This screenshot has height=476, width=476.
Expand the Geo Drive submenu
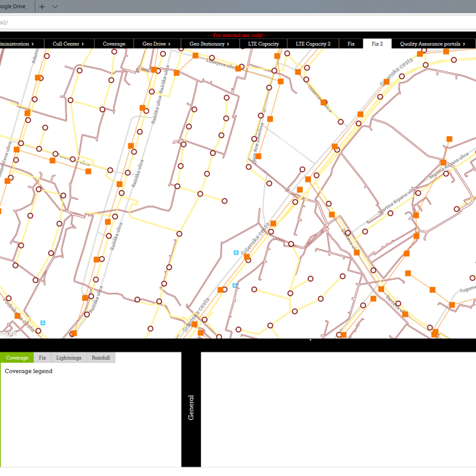pyautogui.click(x=156, y=44)
